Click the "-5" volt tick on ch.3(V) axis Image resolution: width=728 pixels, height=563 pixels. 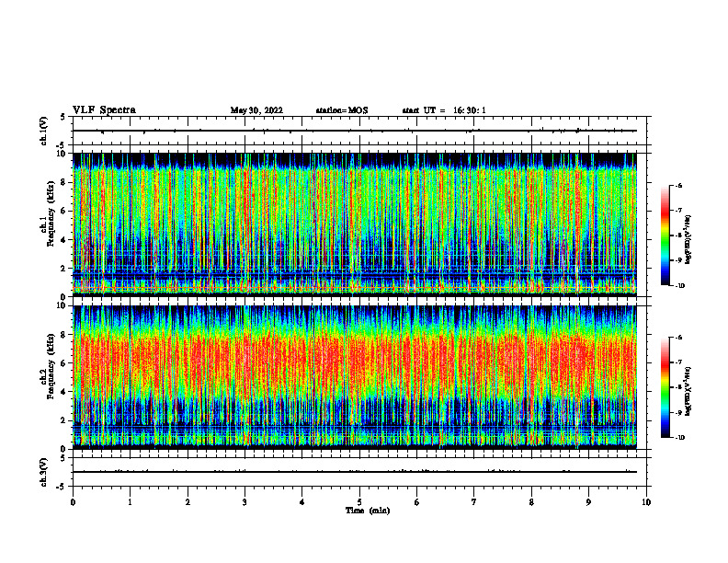point(62,487)
